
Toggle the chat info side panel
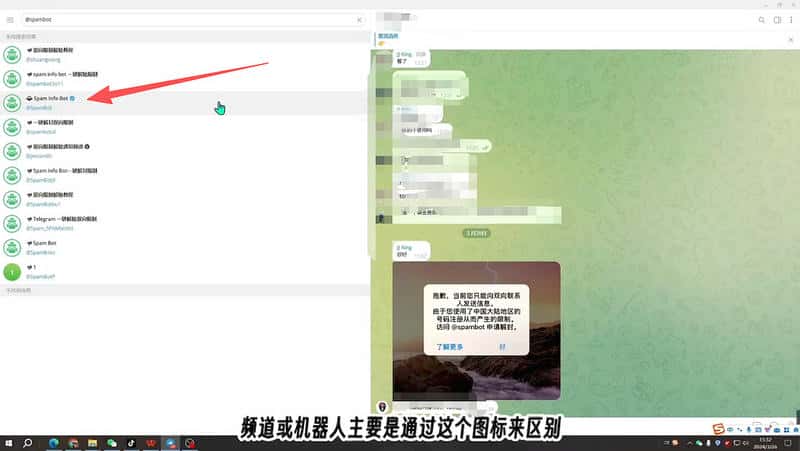777,20
